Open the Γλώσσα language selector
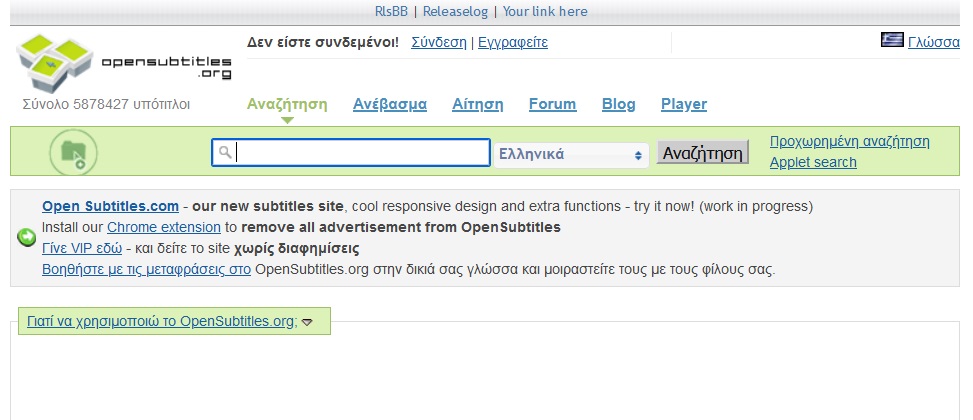Screen dimensions: 973x420 tap(933, 42)
